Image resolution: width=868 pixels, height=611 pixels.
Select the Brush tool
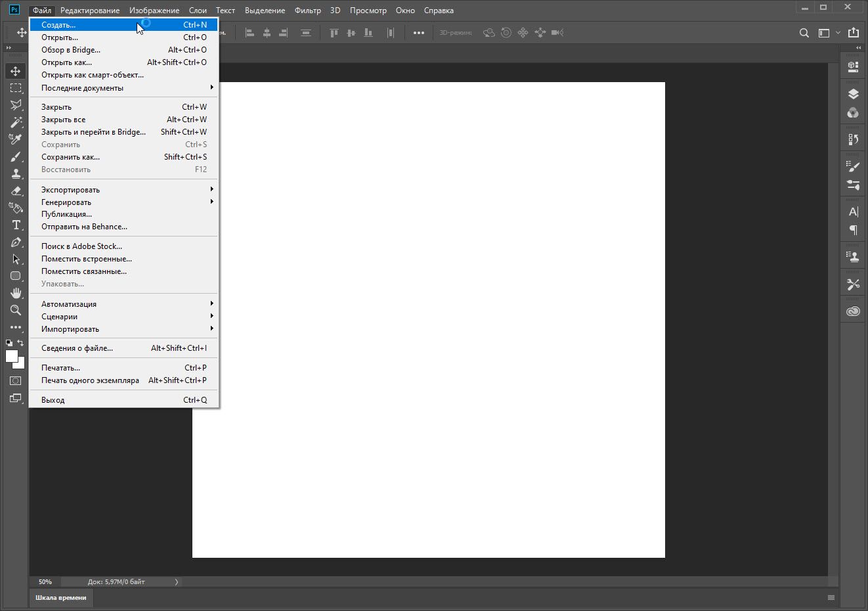[16, 156]
